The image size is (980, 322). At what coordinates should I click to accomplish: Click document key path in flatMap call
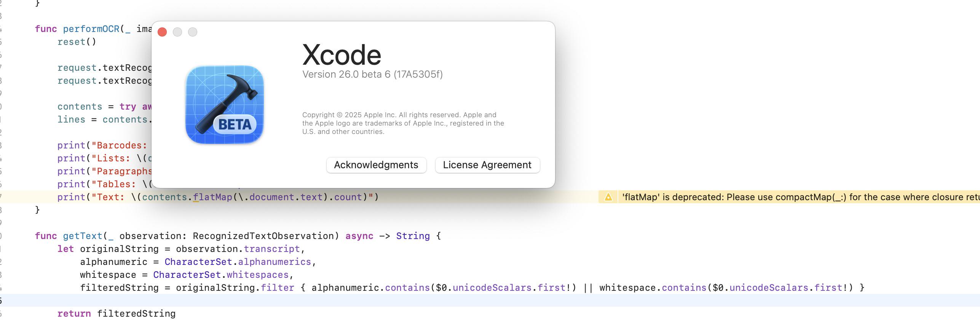[272, 197]
